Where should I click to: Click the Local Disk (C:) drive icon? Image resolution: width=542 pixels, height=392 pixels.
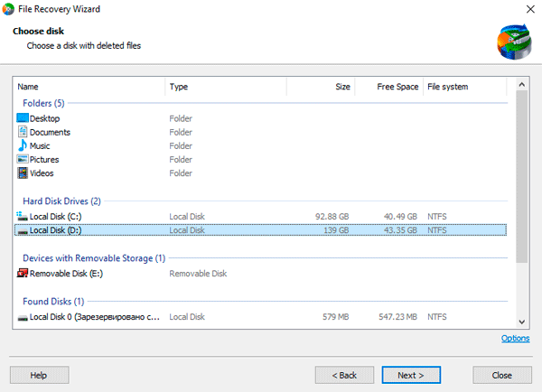point(22,217)
